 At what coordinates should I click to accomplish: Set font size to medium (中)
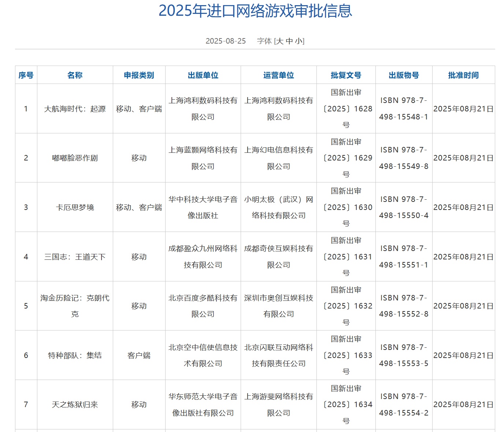pyautogui.click(x=289, y=41)
